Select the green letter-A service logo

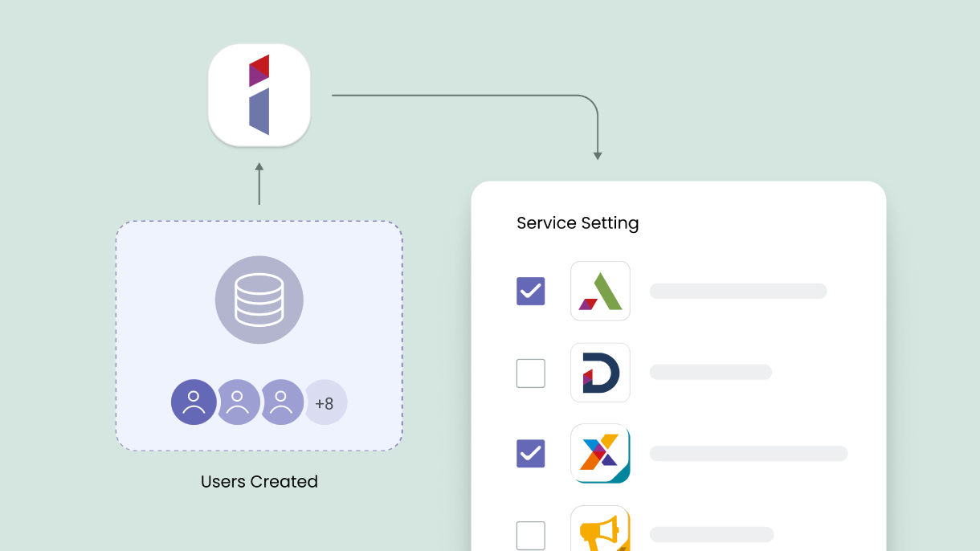point(600,291)
